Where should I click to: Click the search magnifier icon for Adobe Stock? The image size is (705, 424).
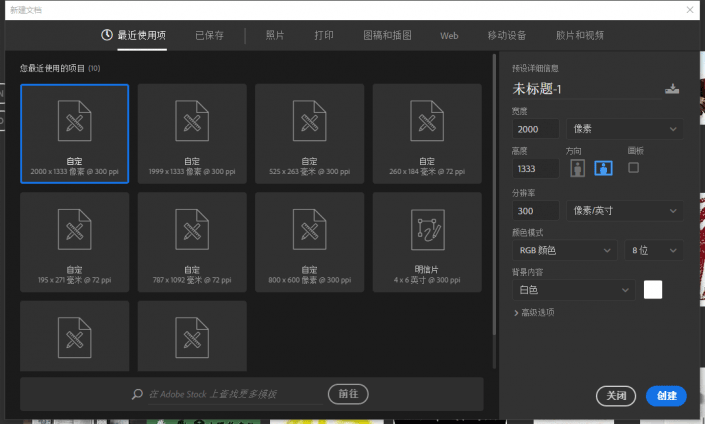(x=137, y=394)
